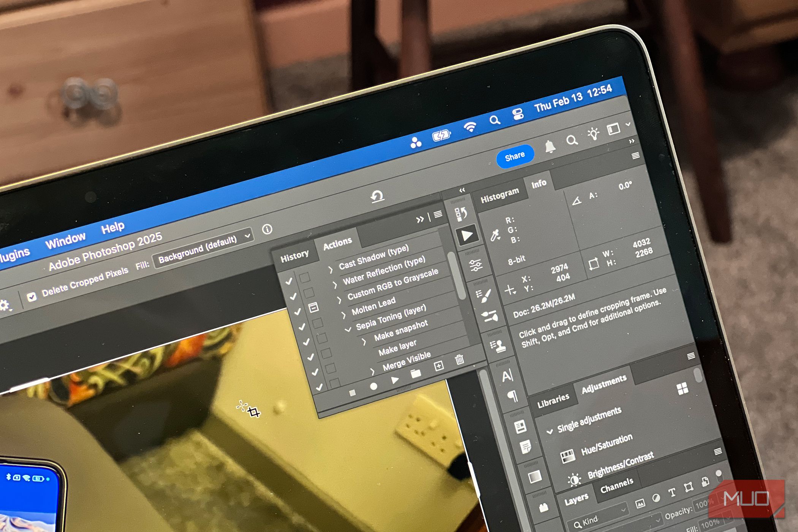Click the blue Share button

[x=515, y=156]
